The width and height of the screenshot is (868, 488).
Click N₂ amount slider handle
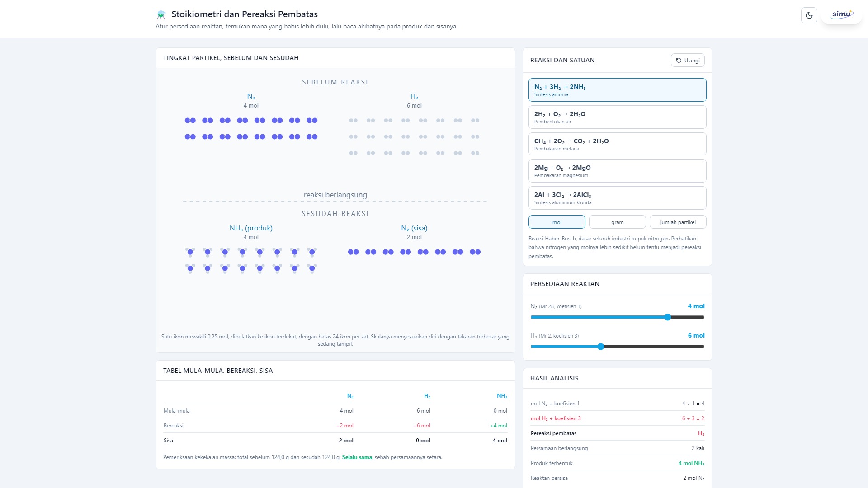(668, 317)
